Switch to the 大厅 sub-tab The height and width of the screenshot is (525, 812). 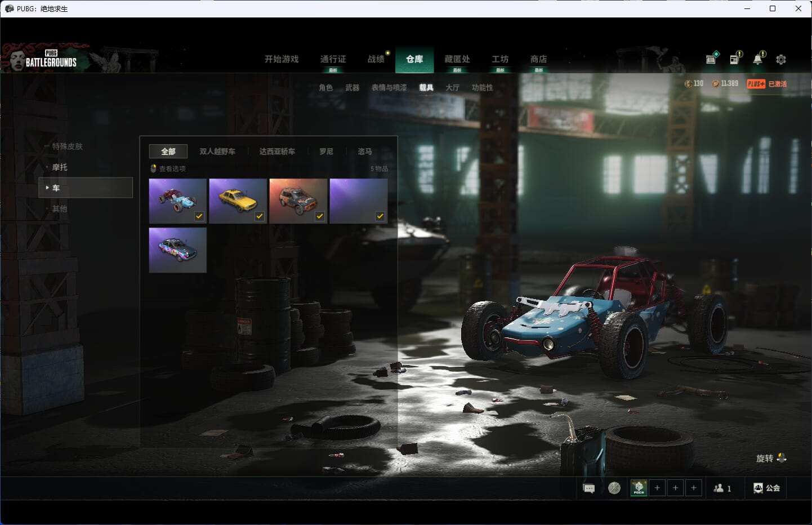452,87
